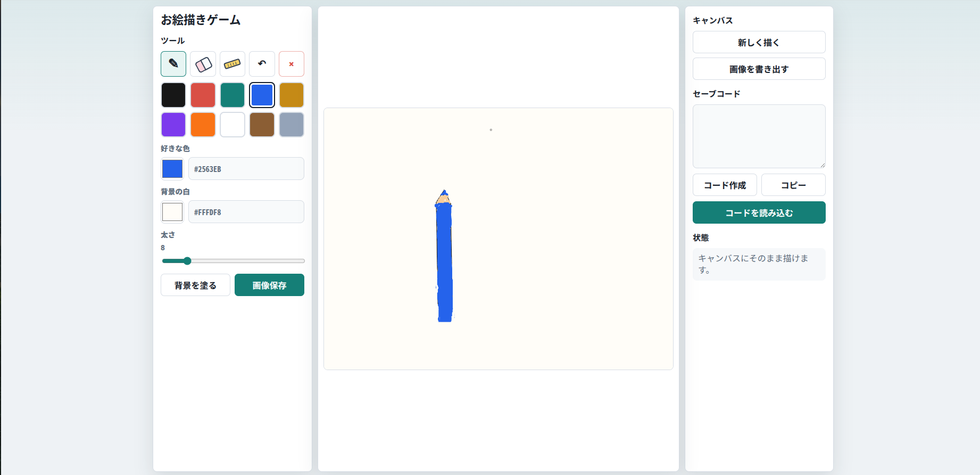The width and height of the screenshot is (980, 475).
Task: Click the コード作成 button
Action: (x=725, y=185)
